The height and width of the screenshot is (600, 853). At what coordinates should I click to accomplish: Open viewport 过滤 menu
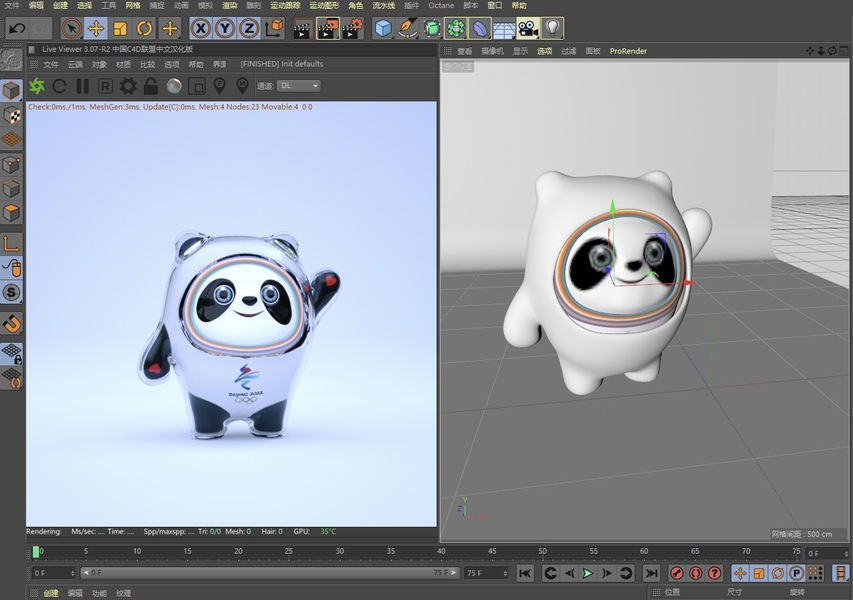pos(568,51)
